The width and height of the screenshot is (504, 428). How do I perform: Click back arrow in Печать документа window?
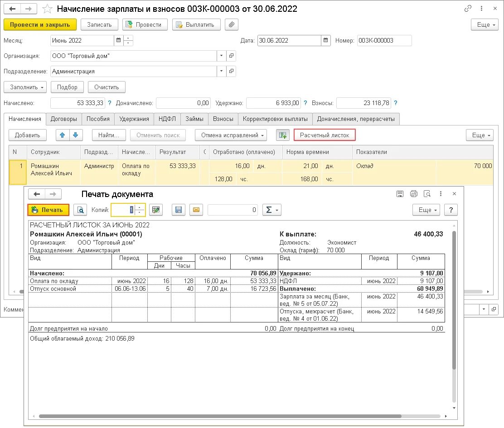(x=37, y=194)
